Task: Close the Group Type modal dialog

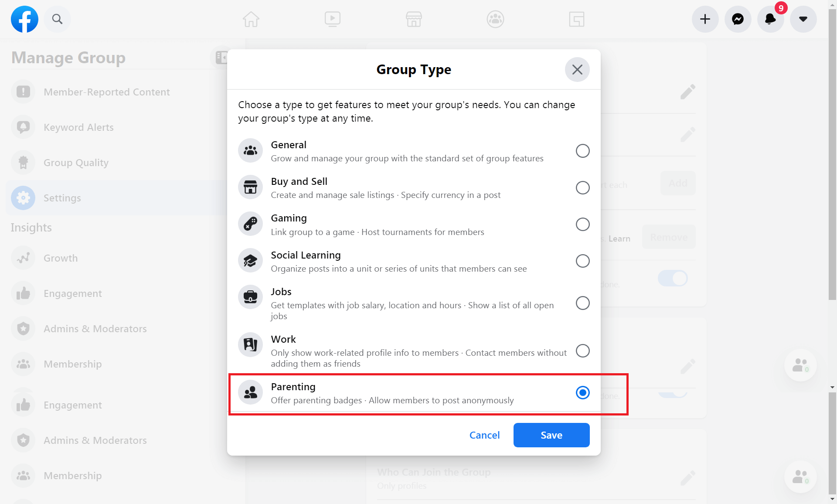Action: [577, 69]
